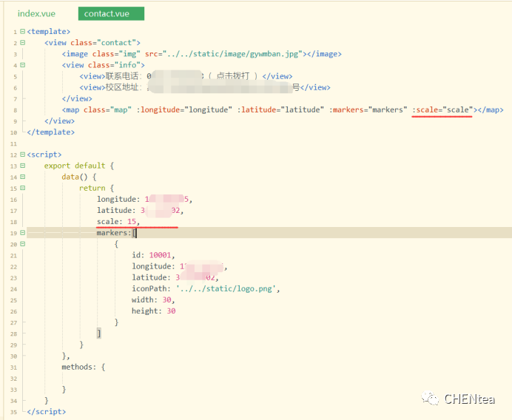The image size is (512, 420).
Task: Collapse the template tag on line 1
Action: tap(22, 31)
